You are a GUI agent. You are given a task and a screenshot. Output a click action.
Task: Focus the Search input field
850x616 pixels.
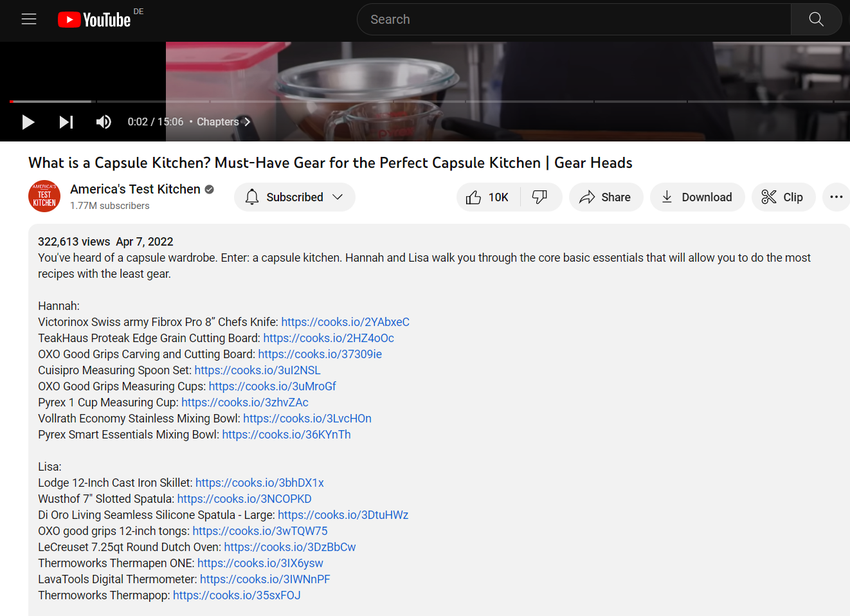pos(574,19)
